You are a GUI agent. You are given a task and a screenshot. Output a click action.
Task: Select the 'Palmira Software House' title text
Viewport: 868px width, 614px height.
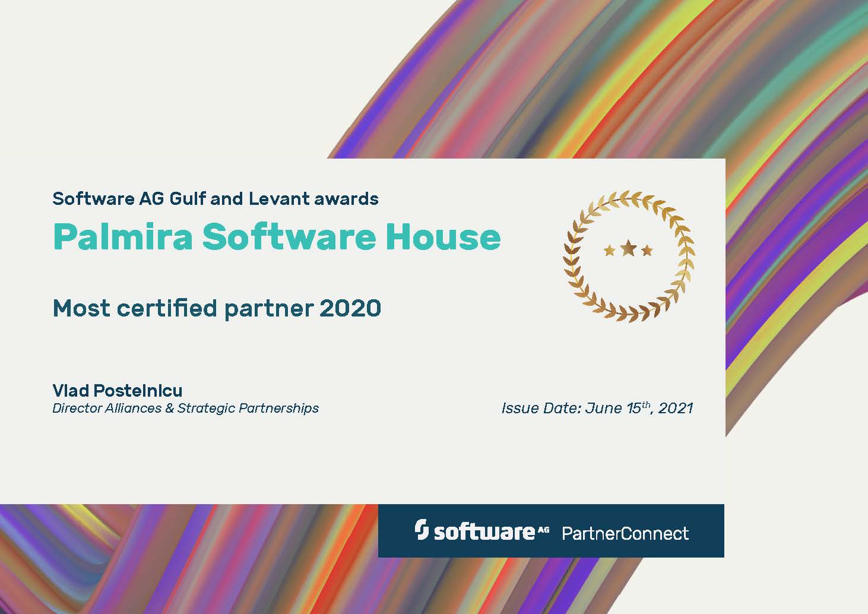277,236
